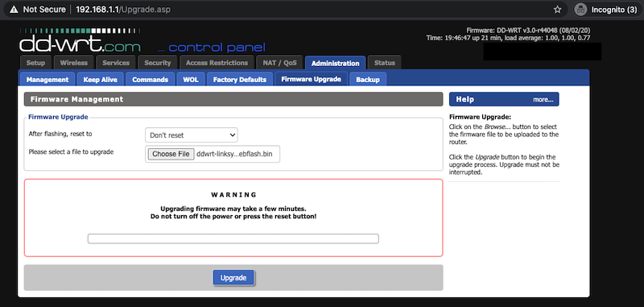Click the "... control panel" heading text
This screenshot has height=307, width=644.
212,48
